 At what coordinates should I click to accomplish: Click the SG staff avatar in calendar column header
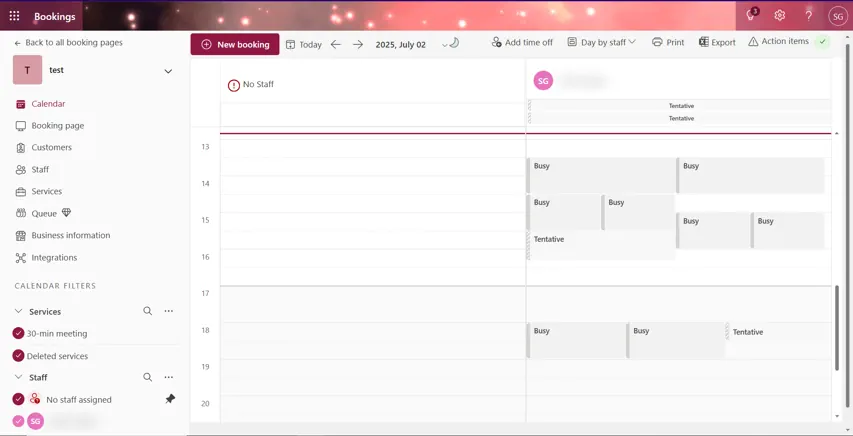pyautogui.click(x=543, y=81)
